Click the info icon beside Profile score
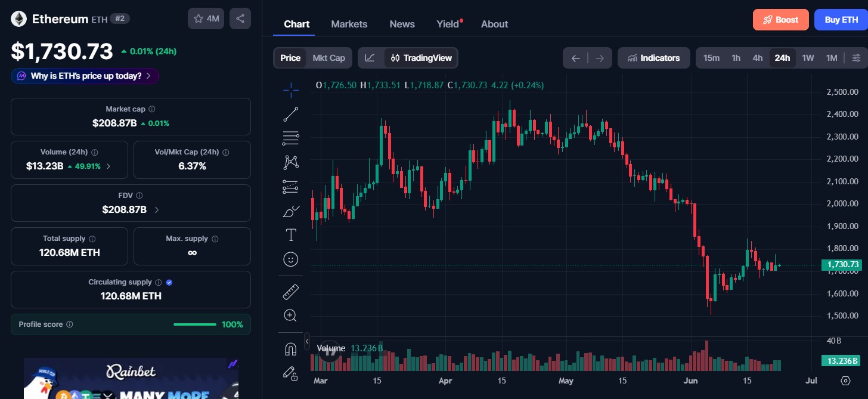The image size is (868, 399). tap(70, 324)
